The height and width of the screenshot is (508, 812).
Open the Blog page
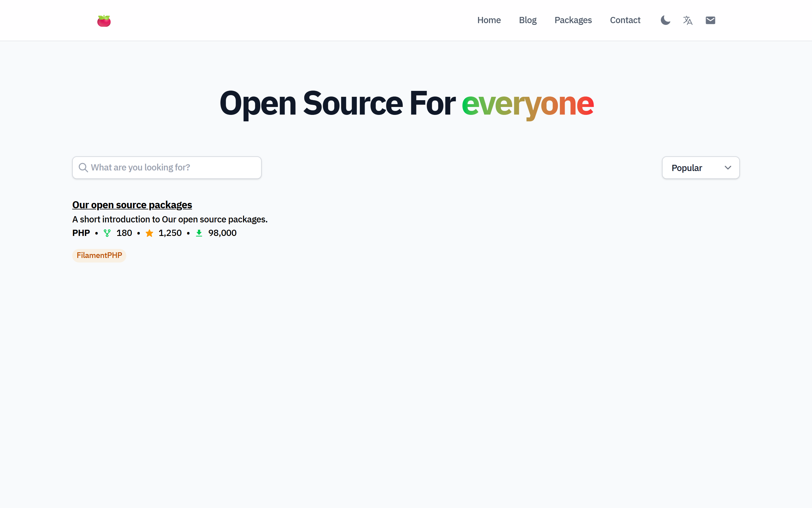(528, 20)
